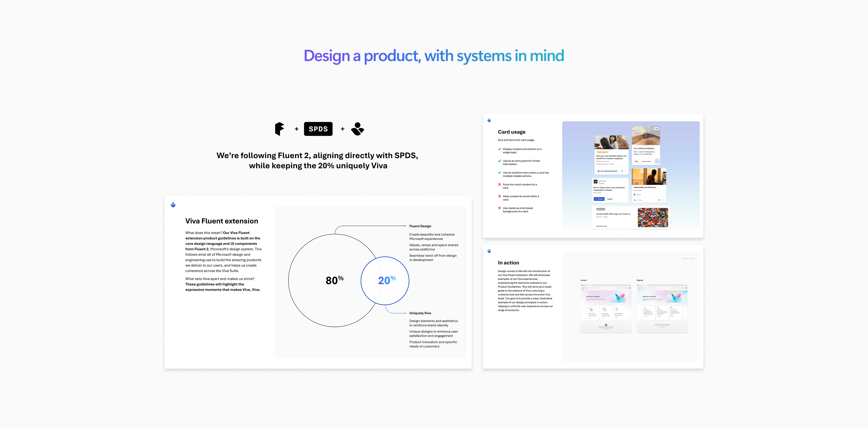Viewport: 868px width, 428px height.
Task: Click the AMA Event badge
Action: coord(601,209)
